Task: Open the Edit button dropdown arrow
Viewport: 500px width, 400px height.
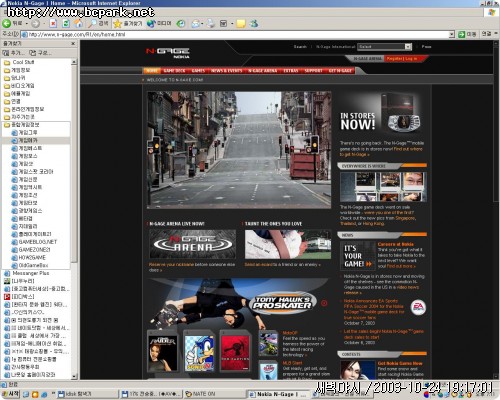Action: [232, 24]
